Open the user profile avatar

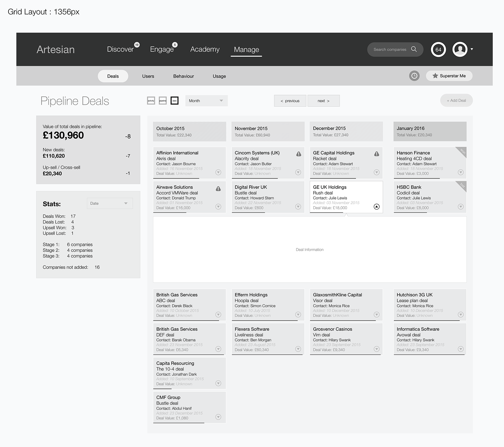coord(460,49)
